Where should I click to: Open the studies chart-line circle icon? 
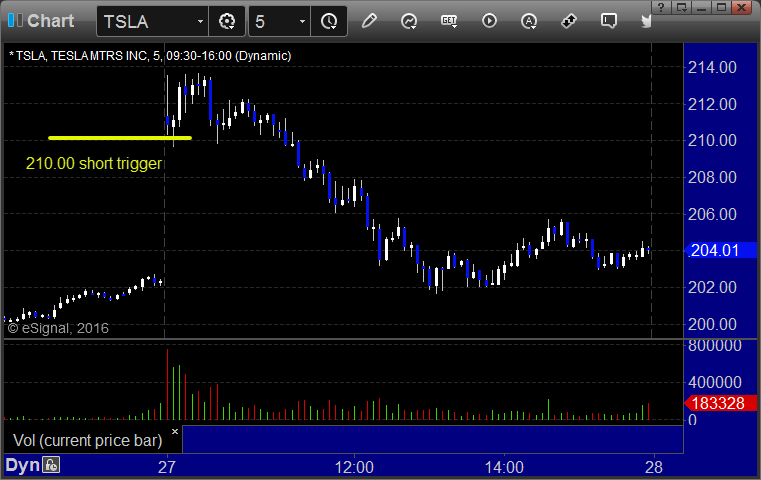click(409, 21)
